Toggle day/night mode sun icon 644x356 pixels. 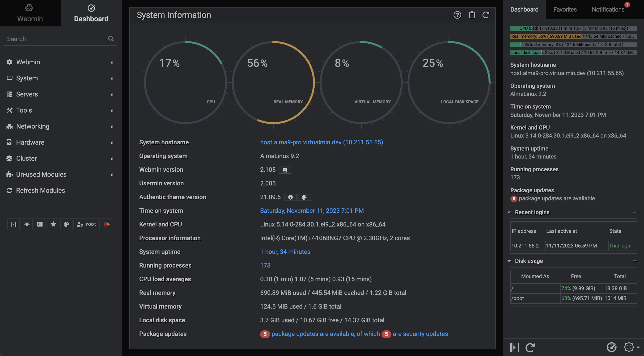(x=27, y=224)
